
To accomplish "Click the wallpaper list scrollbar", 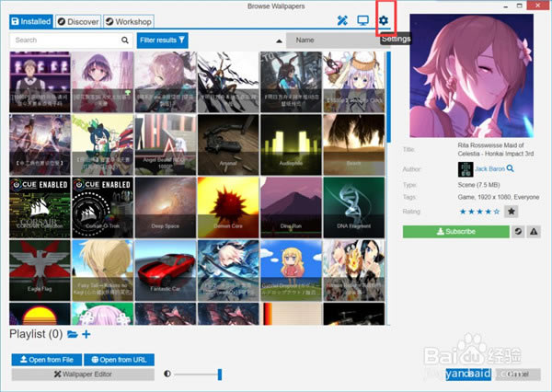I will [x=388, y=97].
